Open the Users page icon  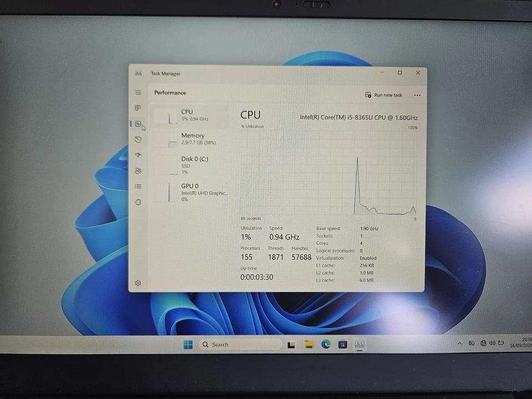[x=138, y=171]
